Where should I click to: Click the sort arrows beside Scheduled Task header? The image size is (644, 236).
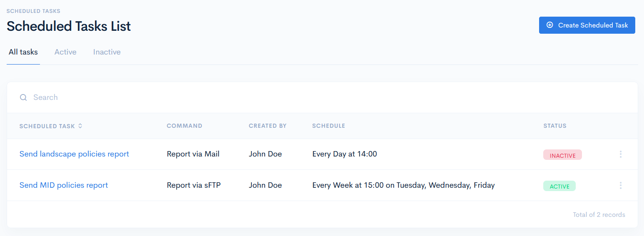coord(80,126)
